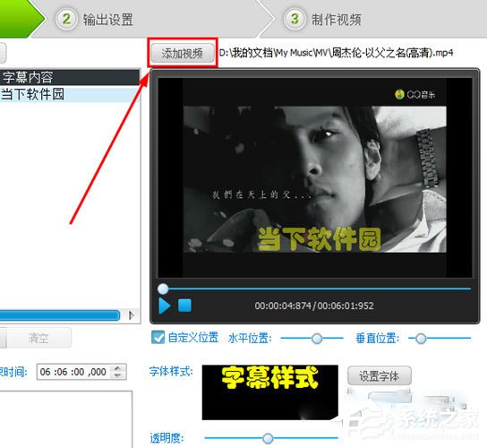Click the 添加视频 button
The width and height of the screenshot is (487, 448).
click(x=183, y=53)
